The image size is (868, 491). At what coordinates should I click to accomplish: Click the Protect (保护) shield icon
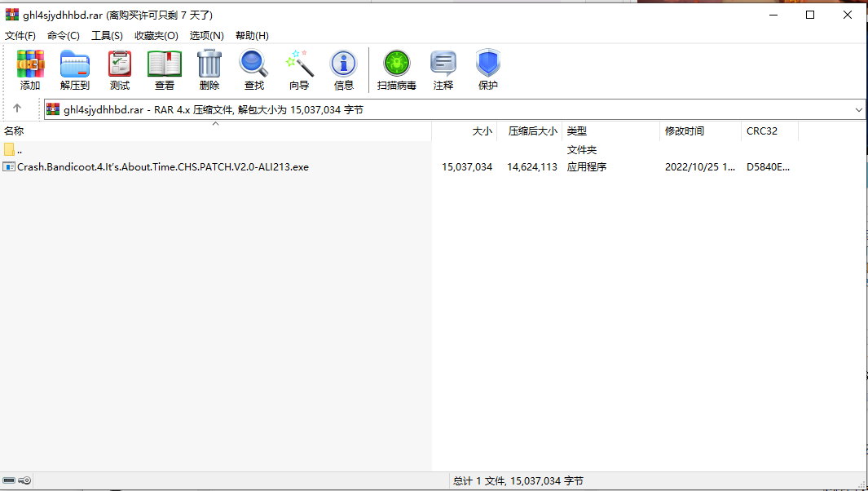(487, 70)
